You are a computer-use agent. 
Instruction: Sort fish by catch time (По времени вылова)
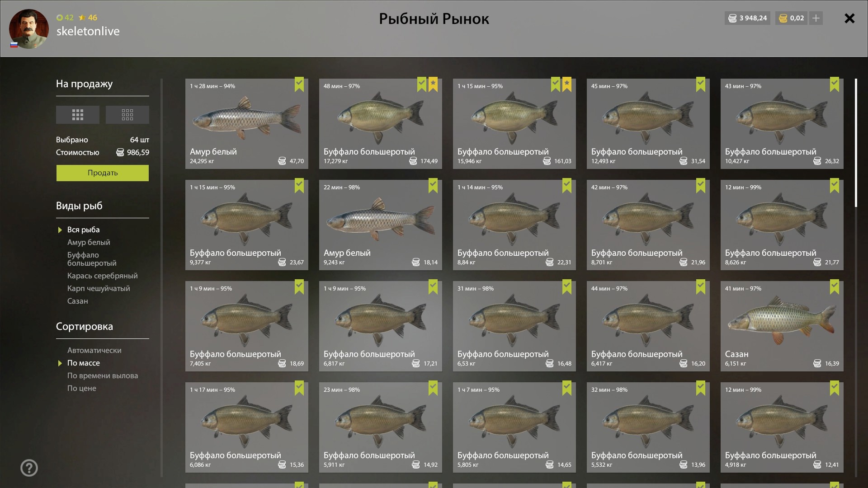pos(103,375)
